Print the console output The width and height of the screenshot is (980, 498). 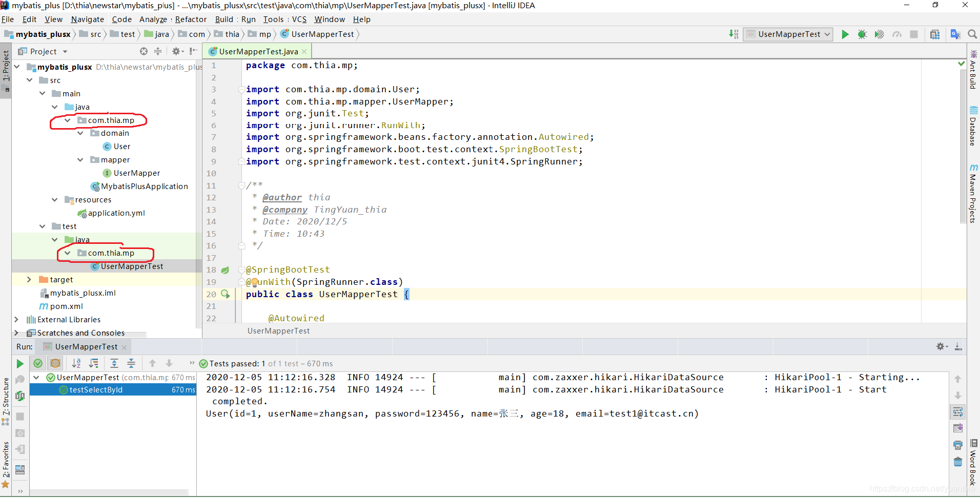957,445
